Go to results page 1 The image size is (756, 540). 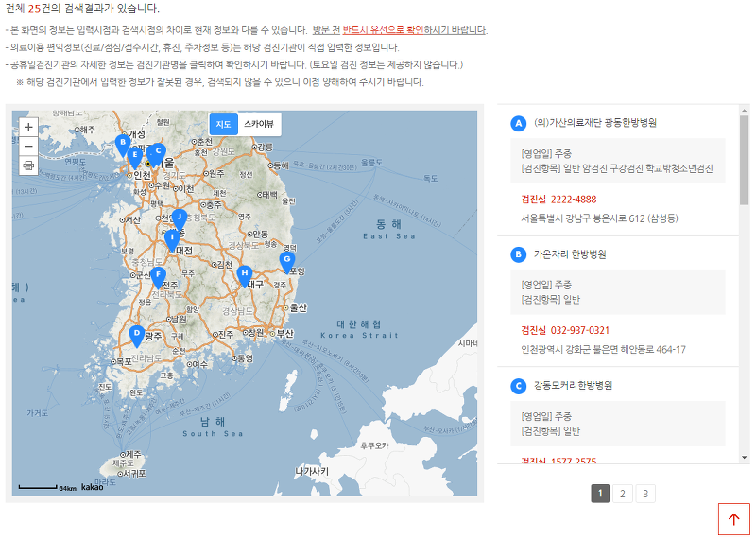click(600, 494)
